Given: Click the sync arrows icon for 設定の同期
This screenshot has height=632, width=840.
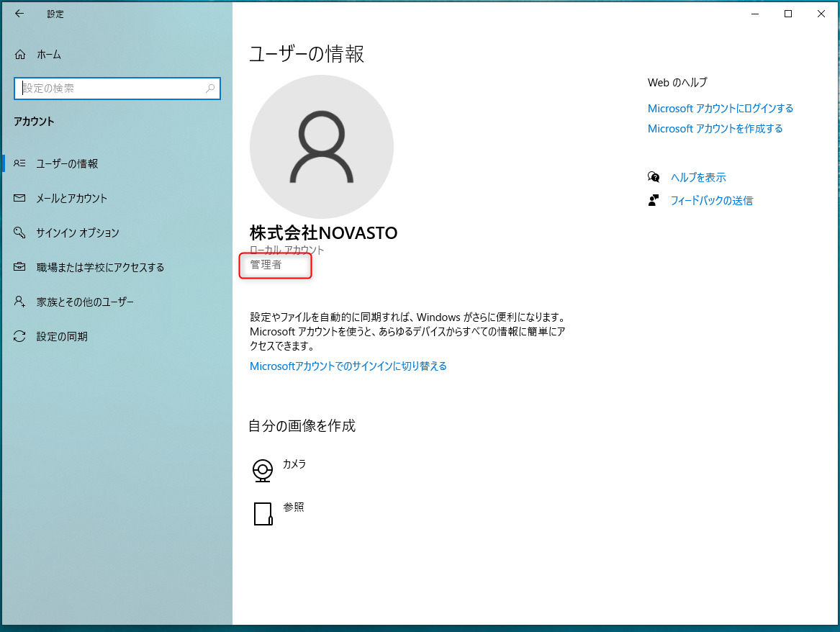Looking at the screenshot, I should pos(19,336).
